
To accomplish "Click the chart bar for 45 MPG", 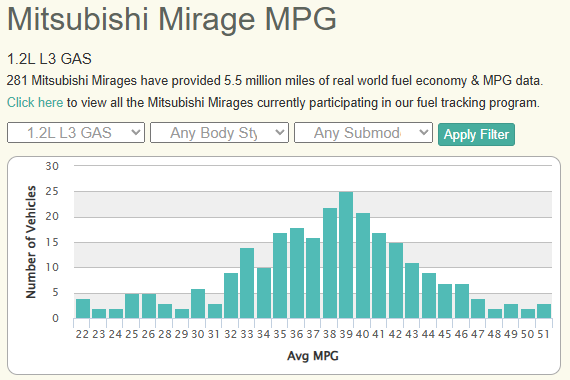I will 445,301.
